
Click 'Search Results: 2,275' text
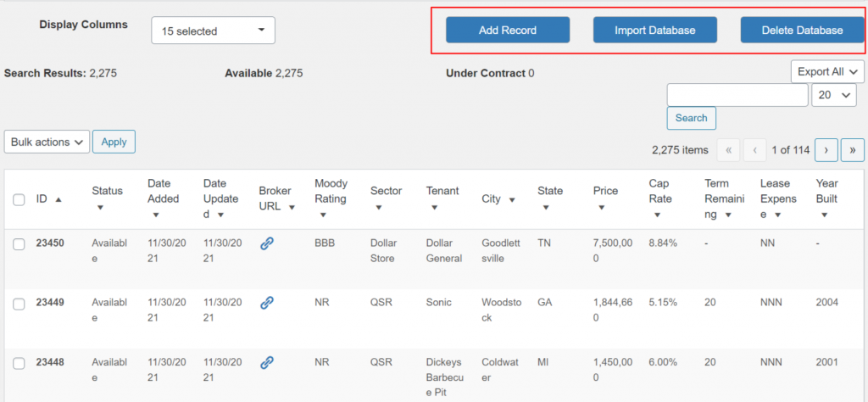click(x=60, y=73)
